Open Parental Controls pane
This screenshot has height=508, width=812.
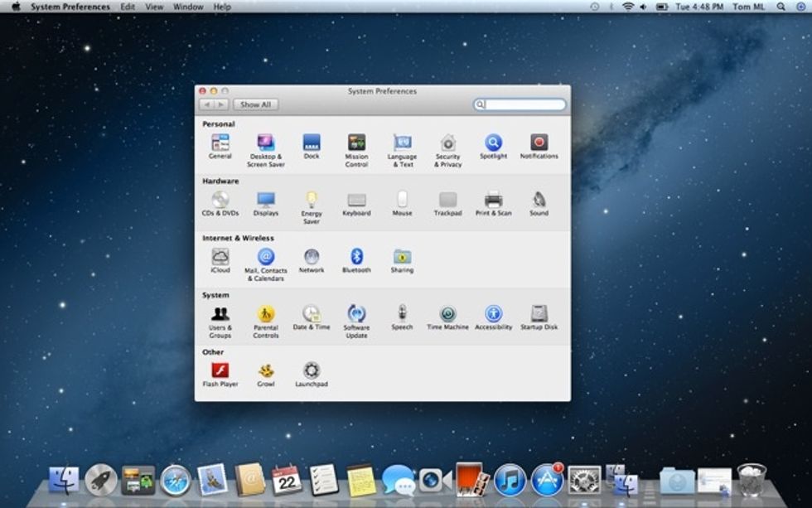click(264, 315)
